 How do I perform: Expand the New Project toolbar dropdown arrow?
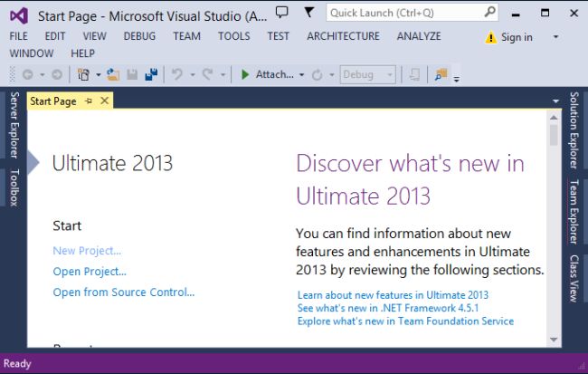coord(99,75)
